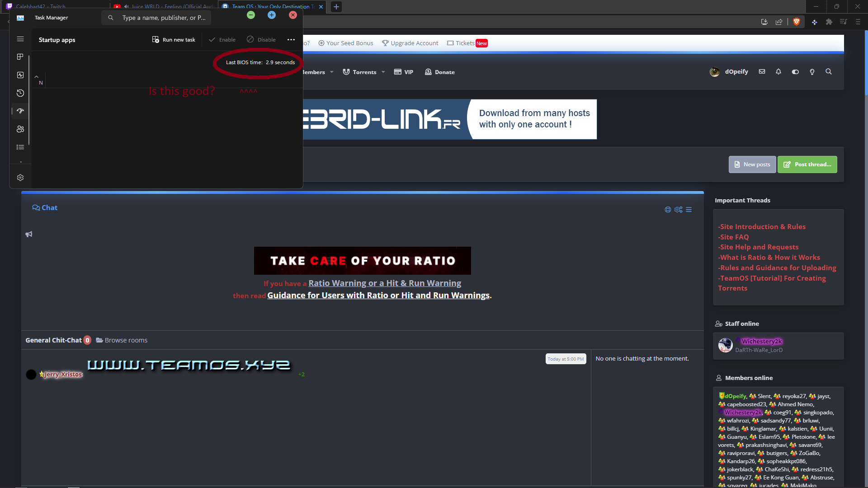Open media playlist control icon in toolbar
The image size is (868, 488).
pos(844,22)
